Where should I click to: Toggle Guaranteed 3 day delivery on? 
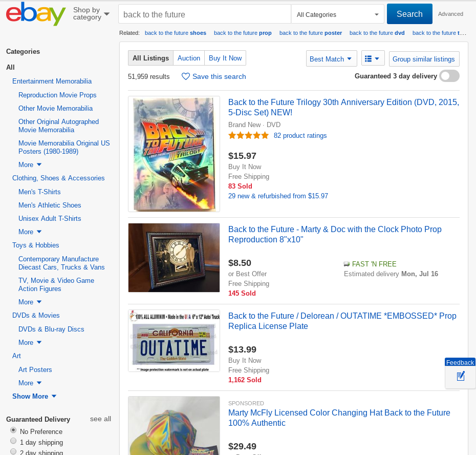coord(449,76)
